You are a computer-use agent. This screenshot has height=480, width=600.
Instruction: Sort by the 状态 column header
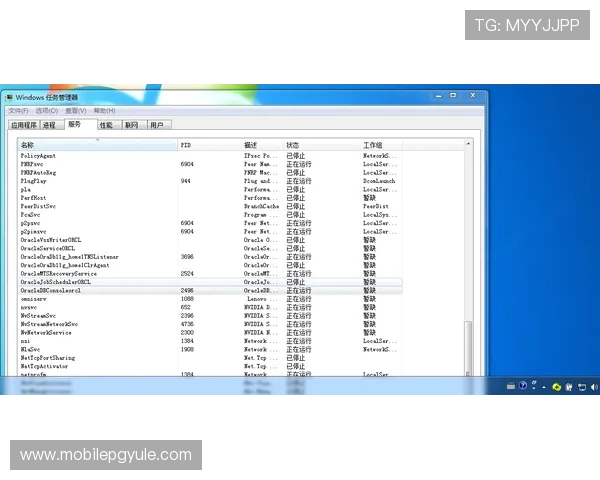(x=322, y=145)
